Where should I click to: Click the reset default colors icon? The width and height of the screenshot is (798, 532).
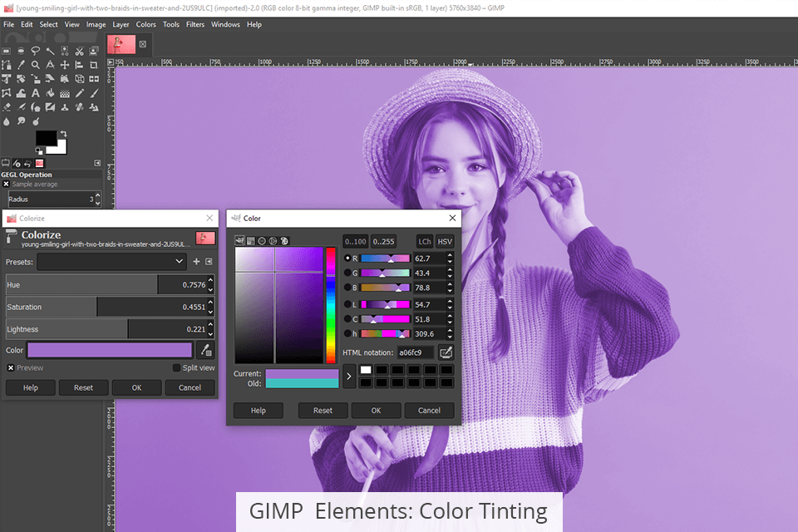click(x=39, y=151)
